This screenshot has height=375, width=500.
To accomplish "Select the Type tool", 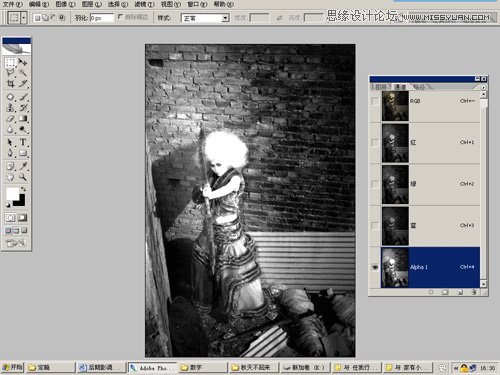I will tap(23, 142).
